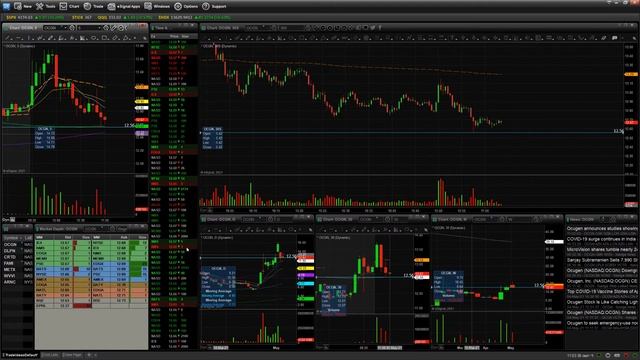
Task: Click the eSignal application logo icon
Action: click(6, 6)
